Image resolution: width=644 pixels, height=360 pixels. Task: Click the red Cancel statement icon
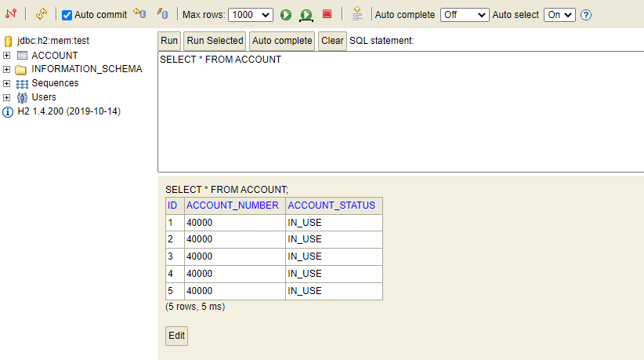pos(327,14)
